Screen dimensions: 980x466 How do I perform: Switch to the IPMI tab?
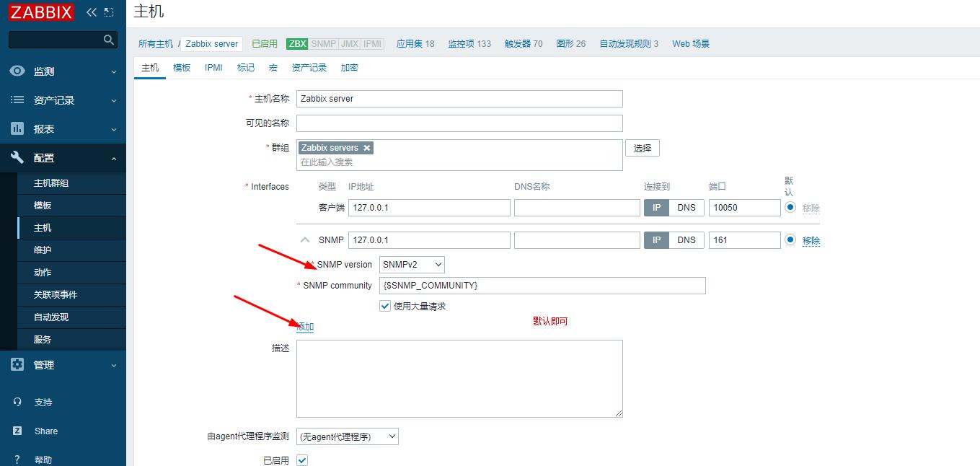click(213, 67)
